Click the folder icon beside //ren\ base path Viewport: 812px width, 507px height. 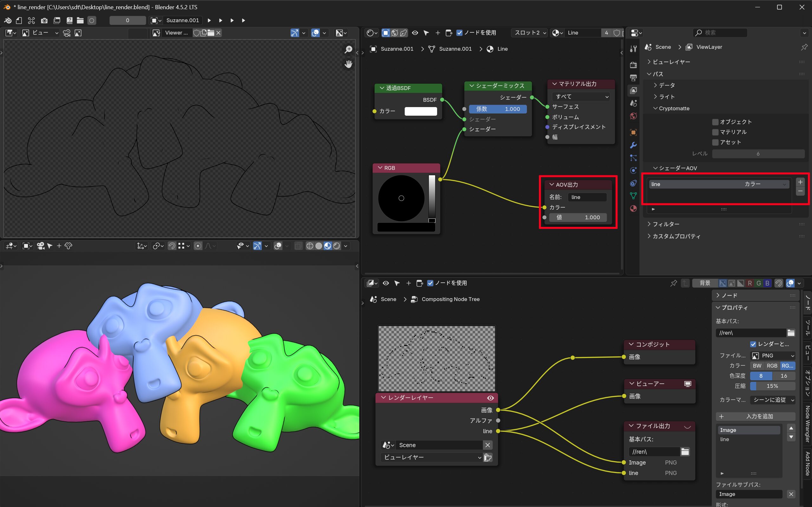tap(685, 452)
